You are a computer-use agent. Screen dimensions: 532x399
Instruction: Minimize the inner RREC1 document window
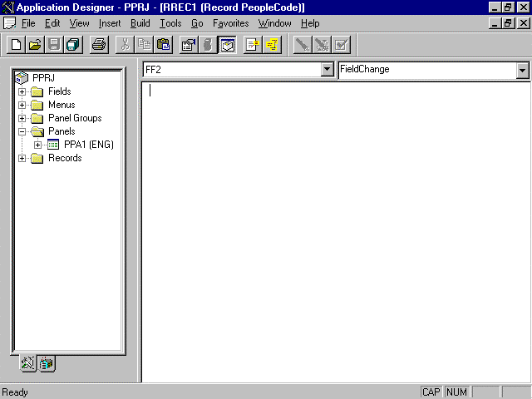click(x=495, y=23)
